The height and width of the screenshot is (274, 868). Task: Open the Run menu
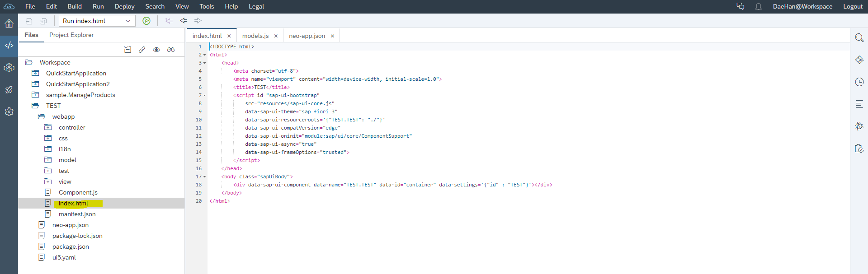pos(98,6)
